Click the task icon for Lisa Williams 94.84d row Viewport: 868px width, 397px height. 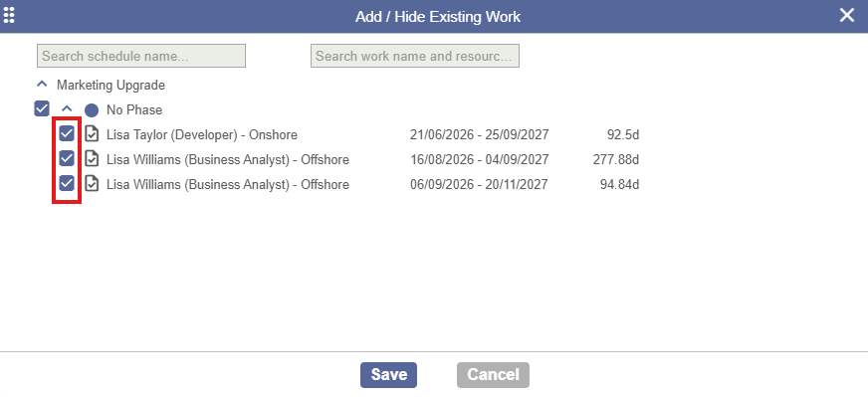coord(92,184)
